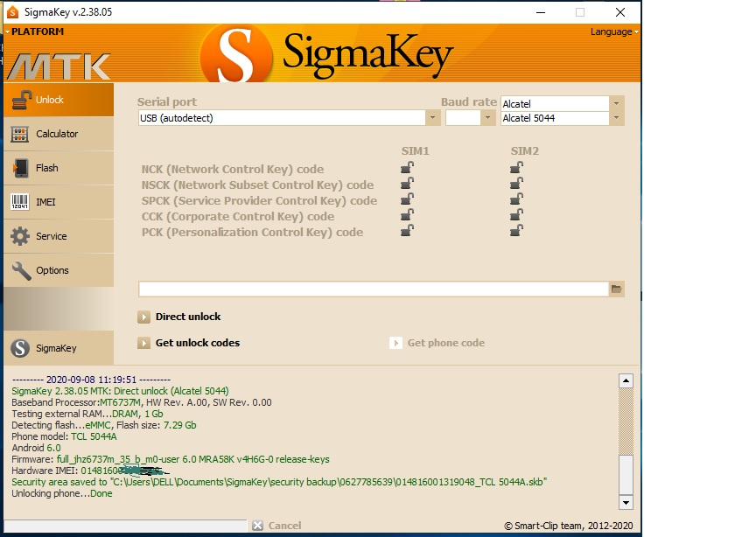Select the 'Security area saved to' log line
The image size is (756, 537).
tap(279, 482)
